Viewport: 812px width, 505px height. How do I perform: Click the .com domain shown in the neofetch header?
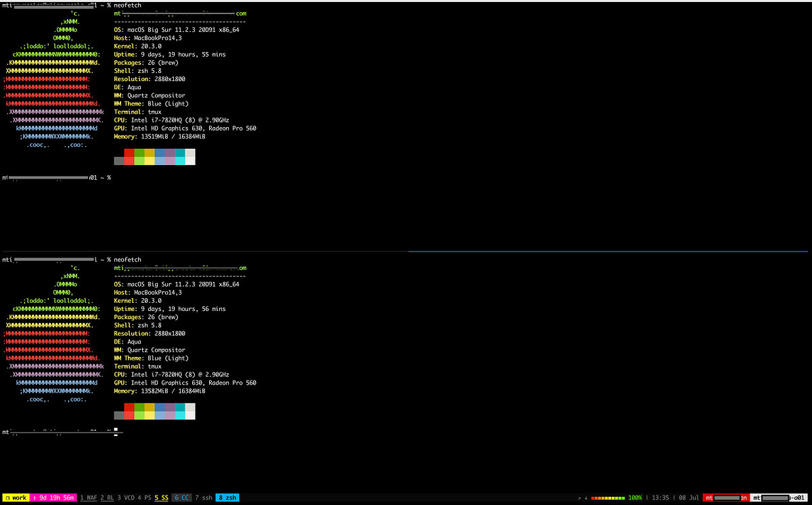point(242,13)
